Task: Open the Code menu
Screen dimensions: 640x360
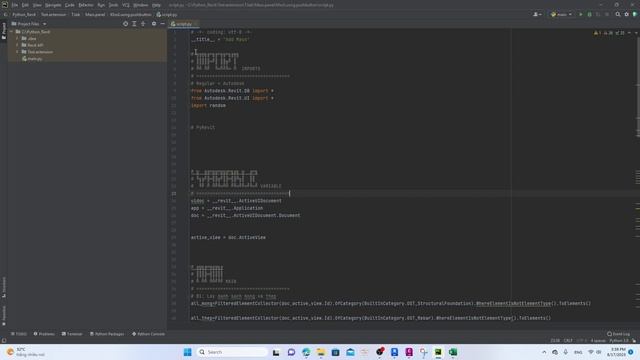Action: coord(70,5)
